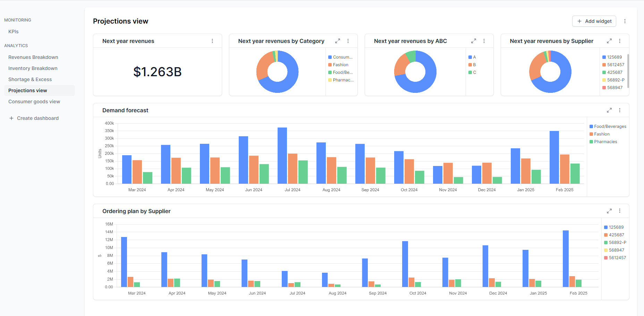Expand the Demand forecast chart to fullscreen
Image resolution: width=644 pixels, height=316 pixels.
609,110
